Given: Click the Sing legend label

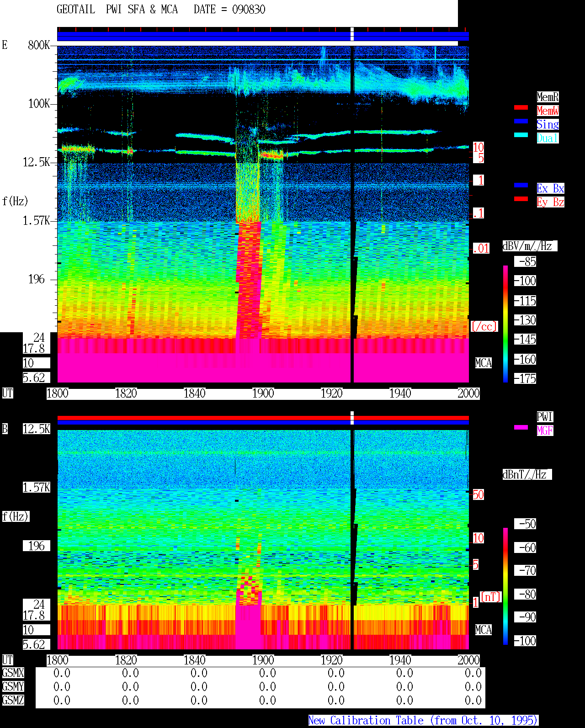Looking at the screenshot, I should coord(548,124).
